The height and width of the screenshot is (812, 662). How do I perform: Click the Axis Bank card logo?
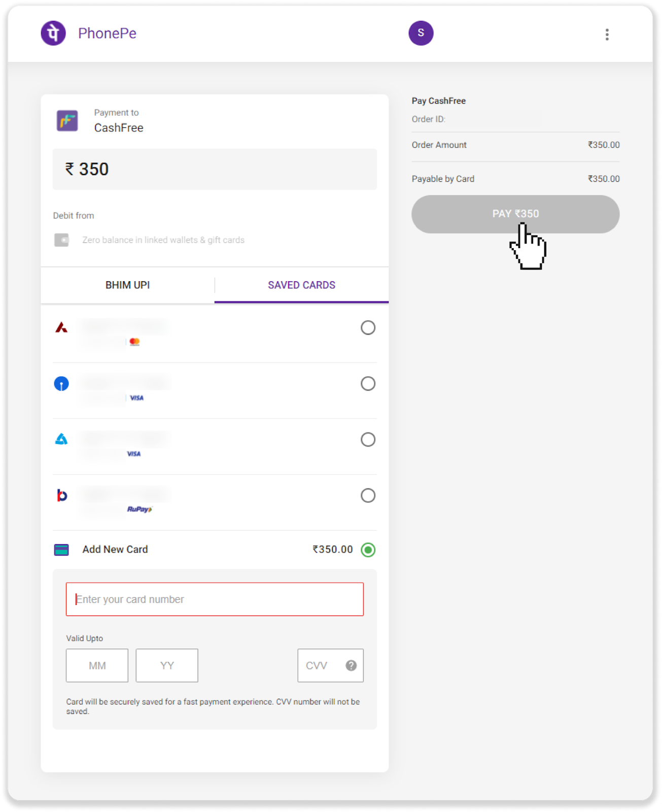(x=61, y=328)
